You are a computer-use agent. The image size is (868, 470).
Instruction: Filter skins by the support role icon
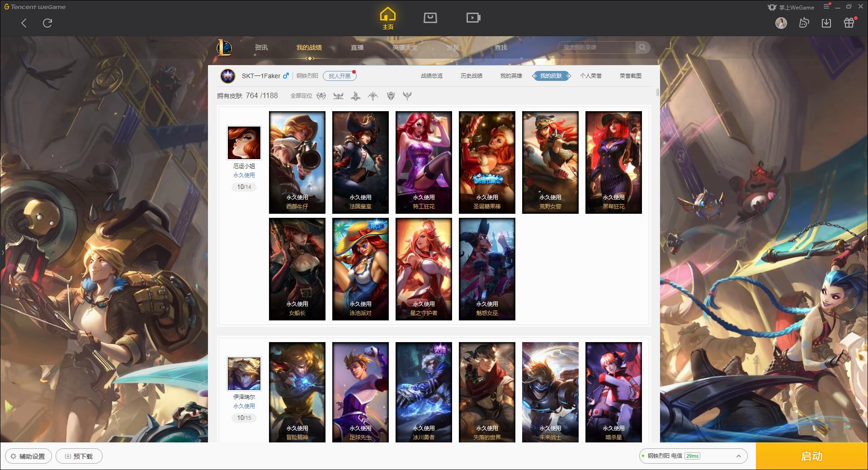pos(407,96)
